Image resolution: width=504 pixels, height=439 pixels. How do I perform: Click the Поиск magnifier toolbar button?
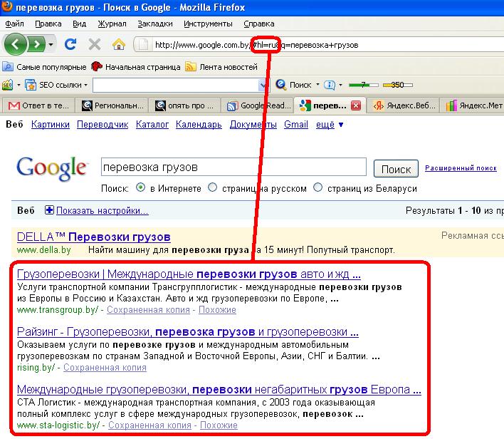click(294, 85)
